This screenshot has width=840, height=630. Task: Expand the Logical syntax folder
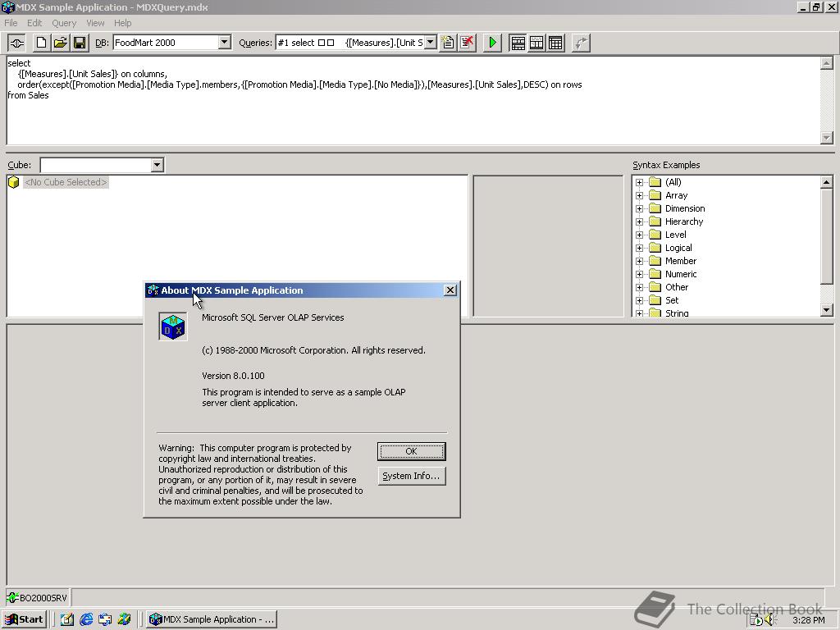pos(640,248)
